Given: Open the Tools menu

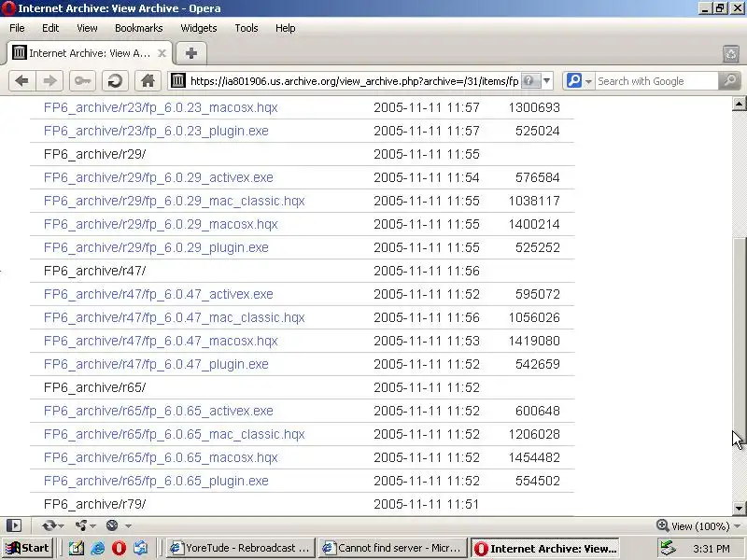Looking at the screenshot, I should (x=247, y=28).
